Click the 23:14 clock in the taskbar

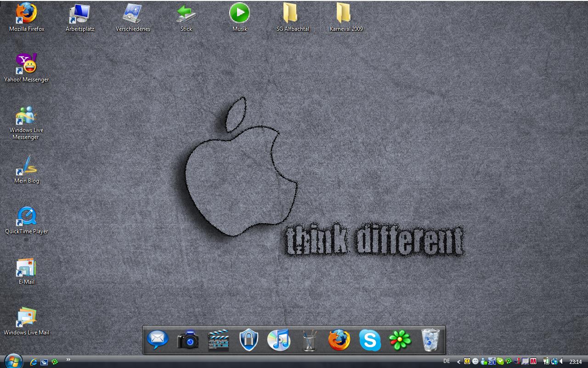point(575,362)
